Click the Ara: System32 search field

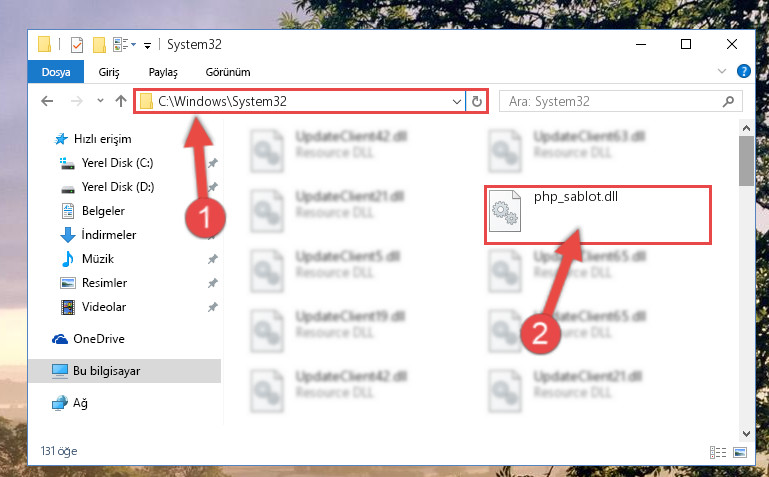click(x=613, y=101)
